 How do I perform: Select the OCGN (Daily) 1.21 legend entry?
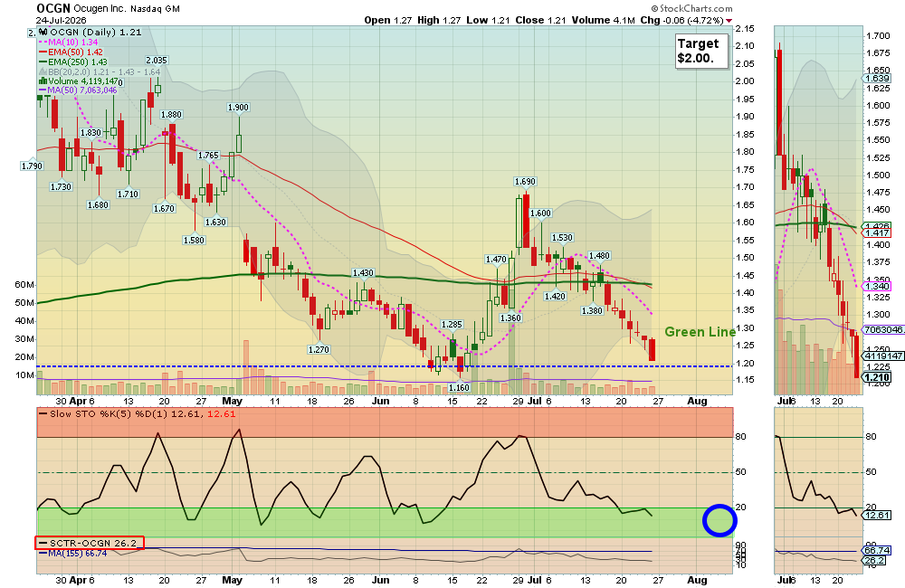click(x=90, y=33)
